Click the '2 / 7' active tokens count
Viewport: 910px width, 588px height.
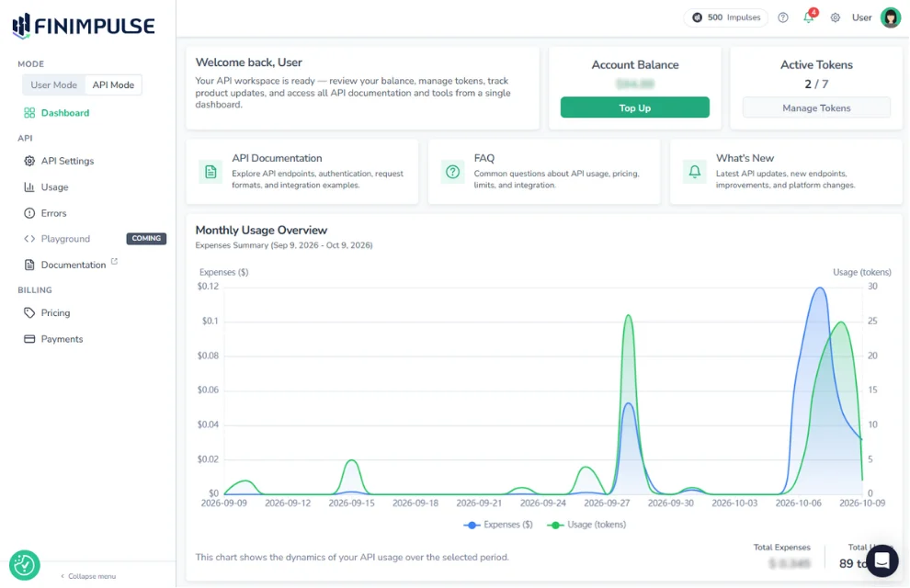[816, 85]
